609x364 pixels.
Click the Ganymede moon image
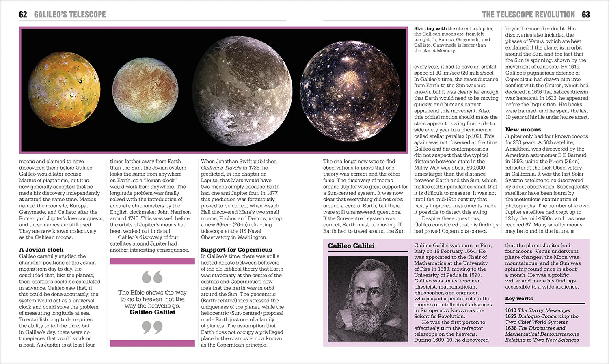(x=242, y=89)
